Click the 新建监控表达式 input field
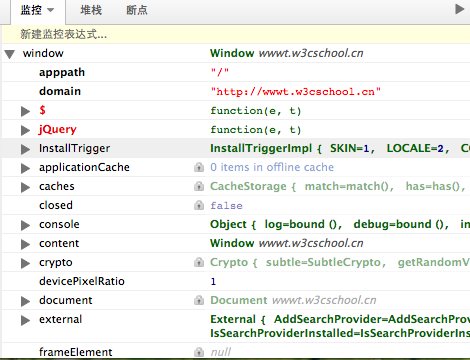The height and width of the screenshot is (360, 470). [x=236, y=34]
